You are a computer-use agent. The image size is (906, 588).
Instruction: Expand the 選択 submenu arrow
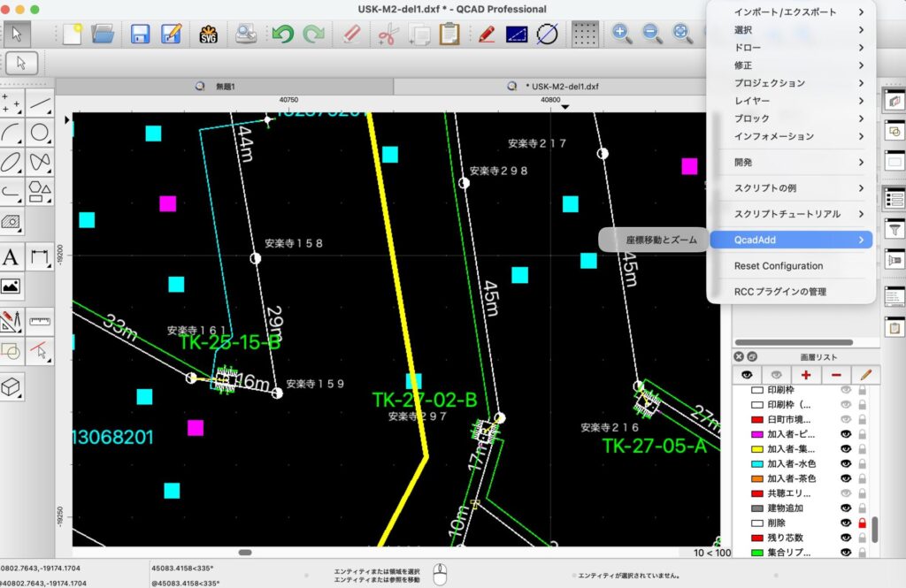[x=861, y=30]
